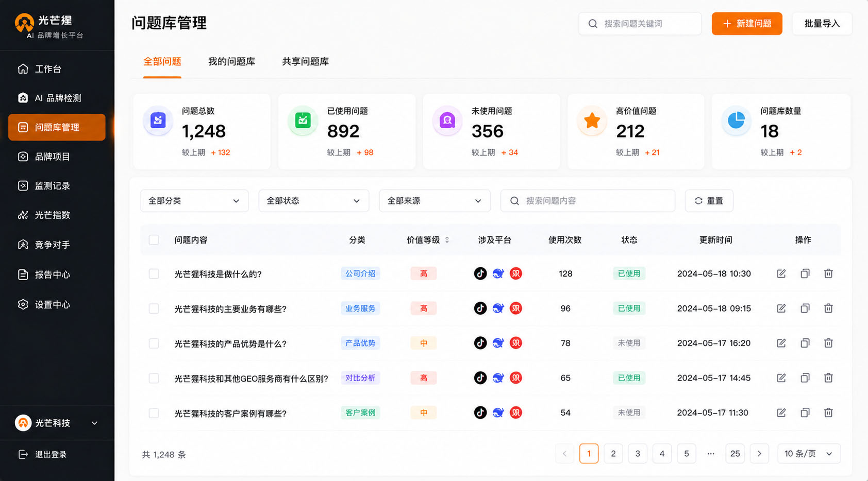Delete the GEO服务商 comparison question row
The height and width of the screenshot is (481, 868).
(828, 377)
